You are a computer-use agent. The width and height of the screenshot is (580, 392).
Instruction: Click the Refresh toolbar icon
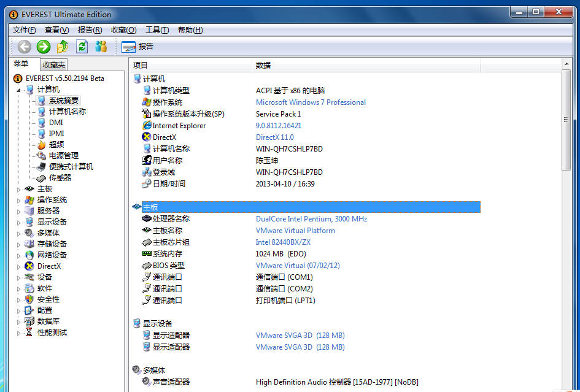click(x=82, y=47)
